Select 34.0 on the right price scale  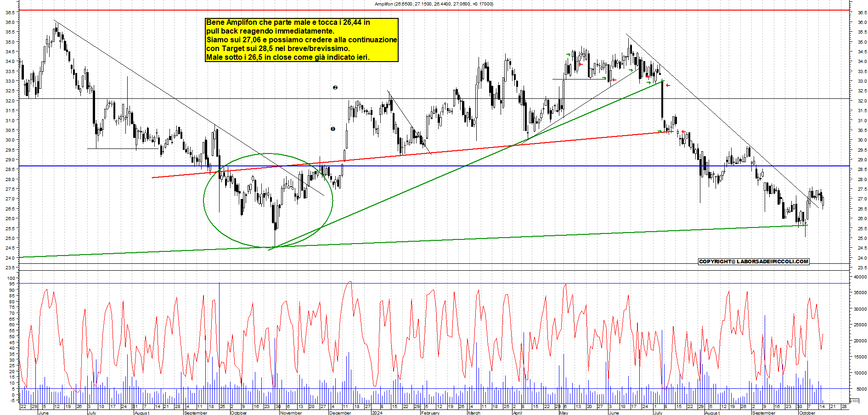(x=862, y=62)
